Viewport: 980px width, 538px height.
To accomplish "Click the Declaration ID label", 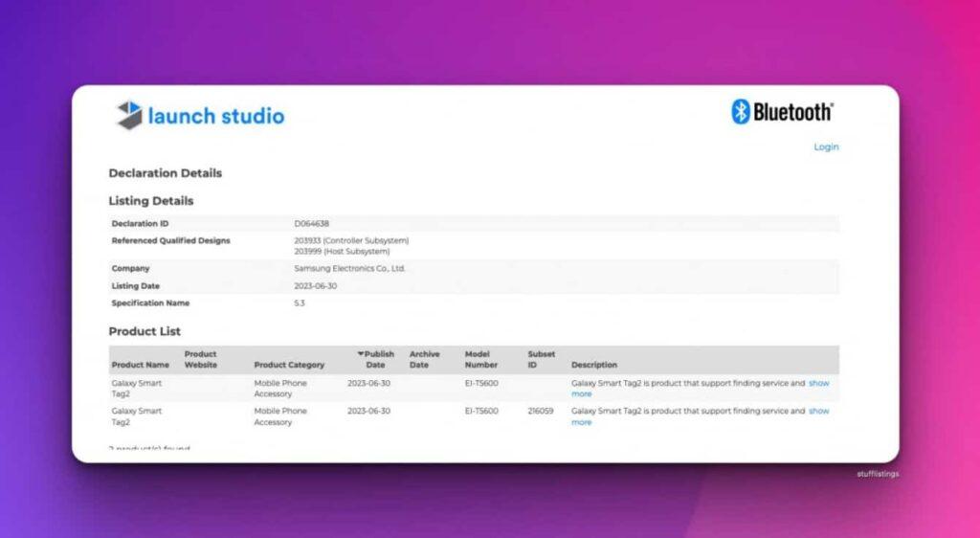I will click(x=140, y=224).
